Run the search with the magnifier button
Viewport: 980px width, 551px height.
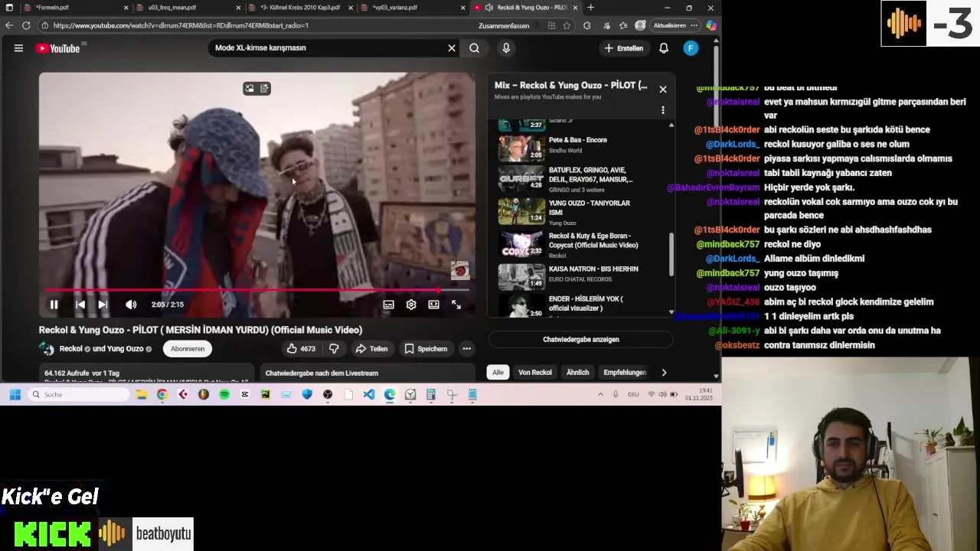[474, 48]
